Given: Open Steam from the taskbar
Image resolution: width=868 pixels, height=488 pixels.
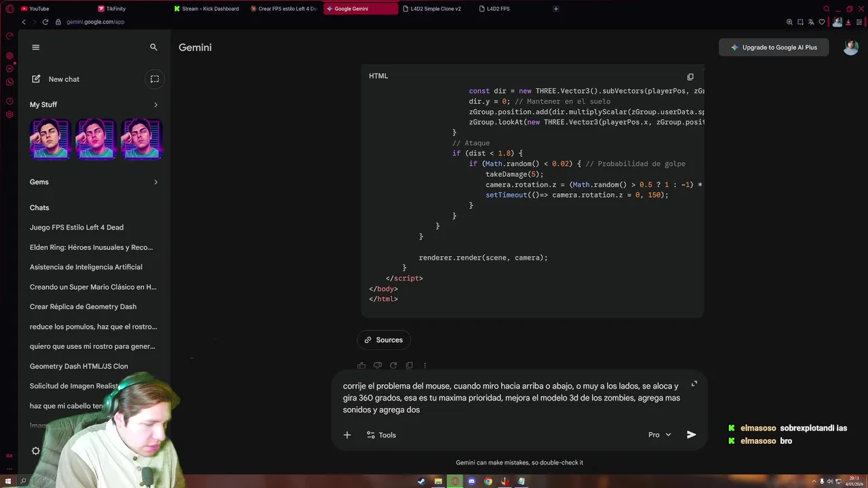Looking at the screenshot, I should coord(421,481).
